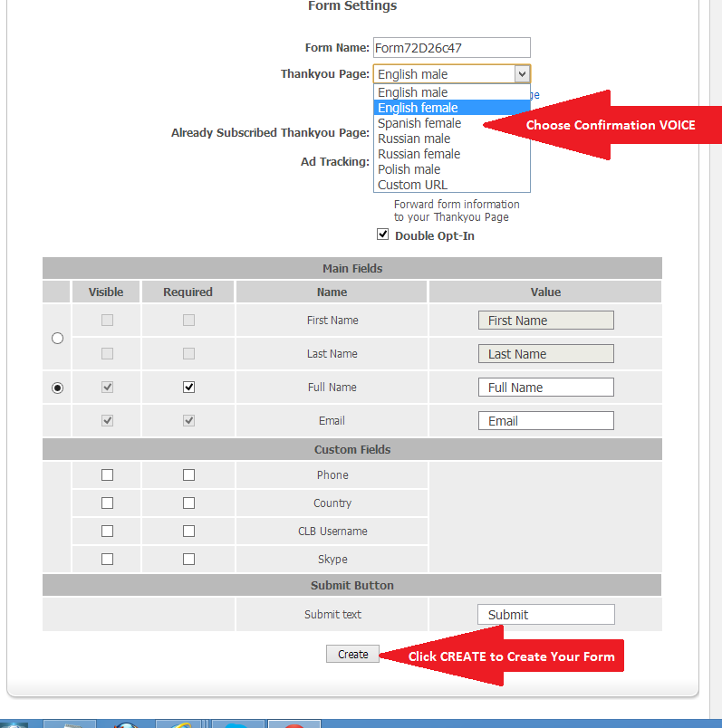Open the Thankyou Page dropdown arrow

tap(521, 74)
